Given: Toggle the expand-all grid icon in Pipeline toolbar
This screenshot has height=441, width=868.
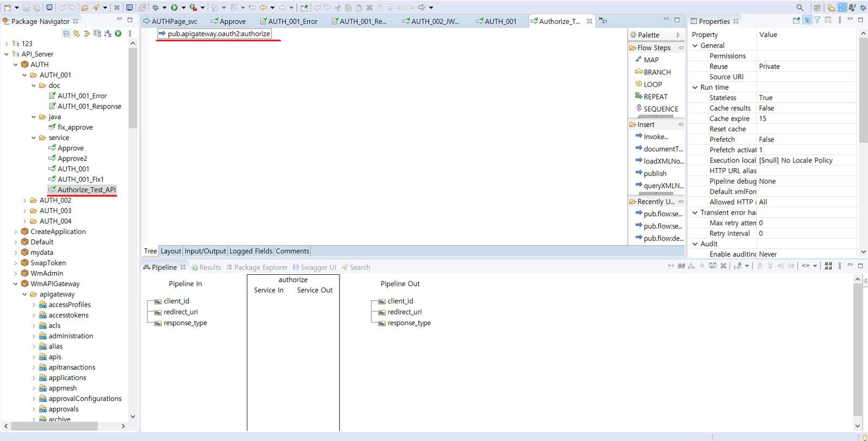Looking at the screenshot, I should pyautogui.click(x=828, y=266).
